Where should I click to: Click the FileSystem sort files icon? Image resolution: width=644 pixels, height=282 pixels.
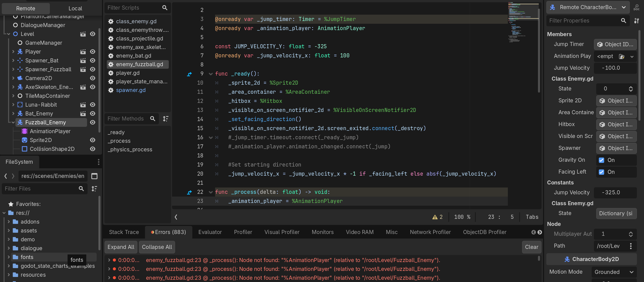94,189
